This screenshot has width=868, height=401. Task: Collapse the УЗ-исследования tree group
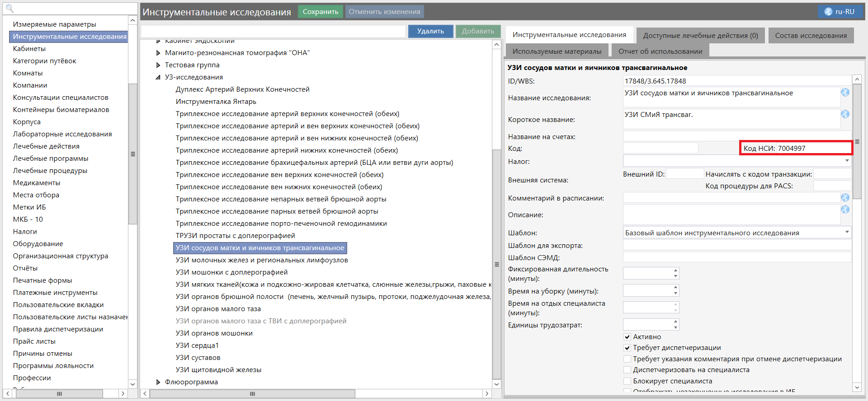point(158,77)
